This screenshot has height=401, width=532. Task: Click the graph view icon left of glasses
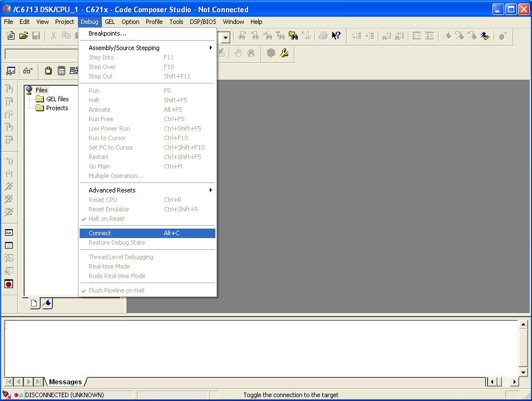[x=11, y=71]
